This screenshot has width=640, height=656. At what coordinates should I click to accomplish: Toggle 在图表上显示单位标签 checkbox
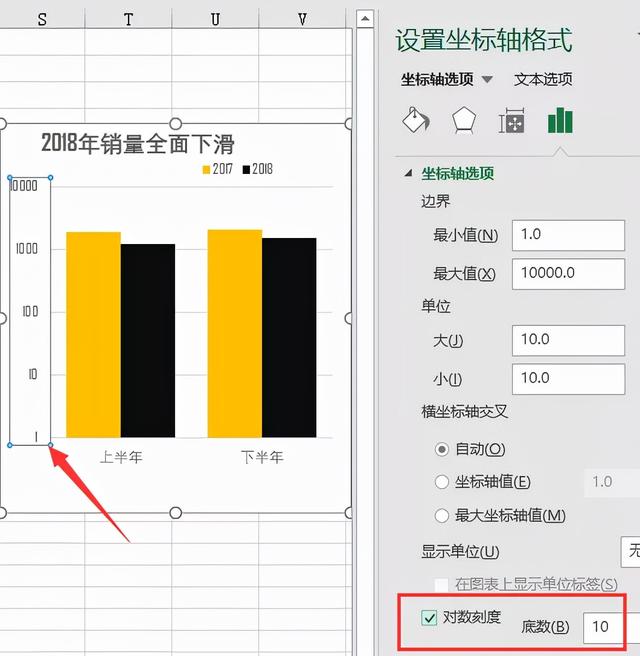pos(441,584)
